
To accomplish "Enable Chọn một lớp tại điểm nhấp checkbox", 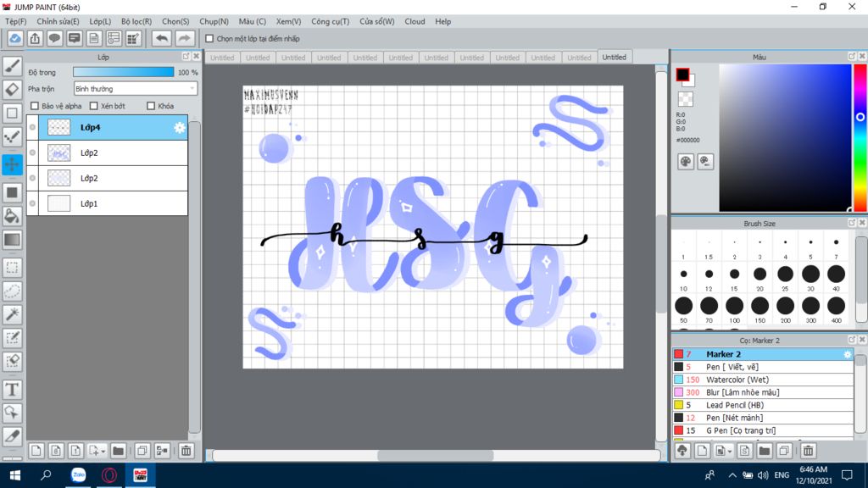I will pyautogui.click(x=209, y=39).
